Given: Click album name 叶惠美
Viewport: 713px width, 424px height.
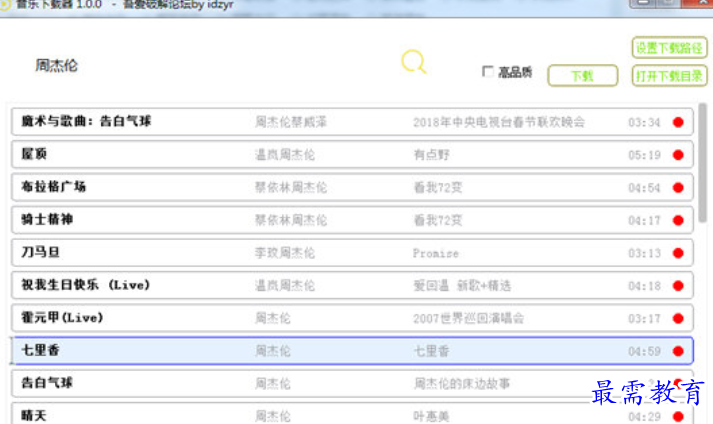Looking at the screenshot, I should click(431, 416).
